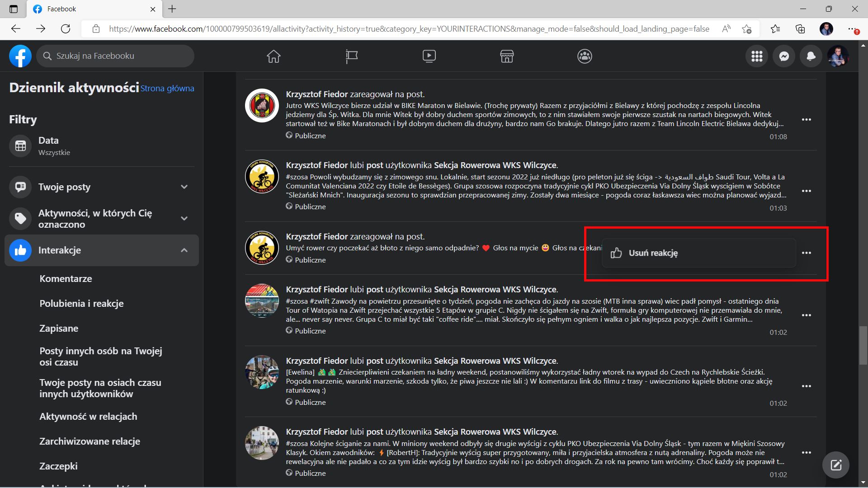This screenshot has width=868, height=488.
Task: Click the Strona główna link
Action: 167,89
